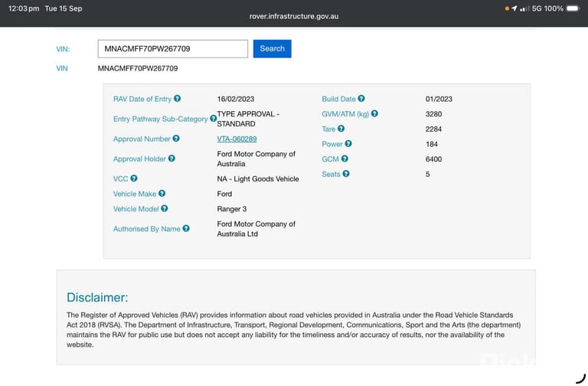Image resolution: width=588 pixels, height=386 pixels.
Task: Select the GCM value 6400
Action: point(433,159)
